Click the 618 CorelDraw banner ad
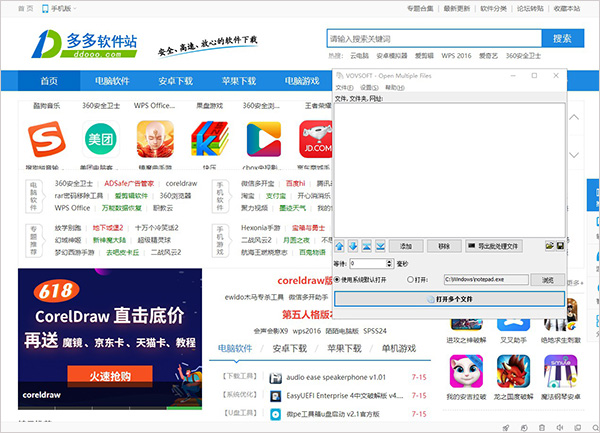The image size is (600, 433). pyautogui.click(x=110, y=339)
